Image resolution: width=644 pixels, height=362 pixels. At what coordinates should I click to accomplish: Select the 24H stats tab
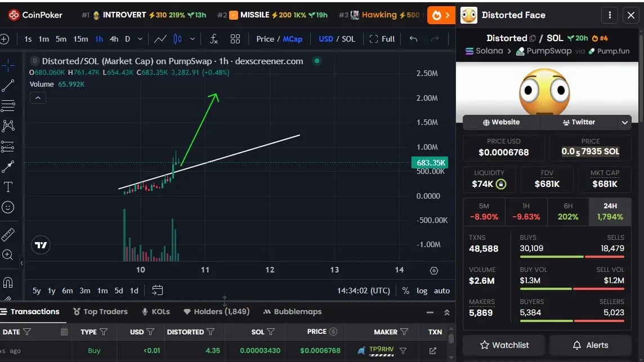coord(610,212)
